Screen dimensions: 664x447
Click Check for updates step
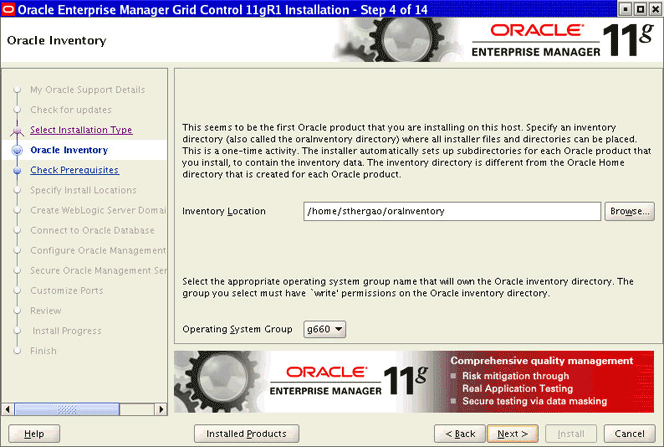71,110
